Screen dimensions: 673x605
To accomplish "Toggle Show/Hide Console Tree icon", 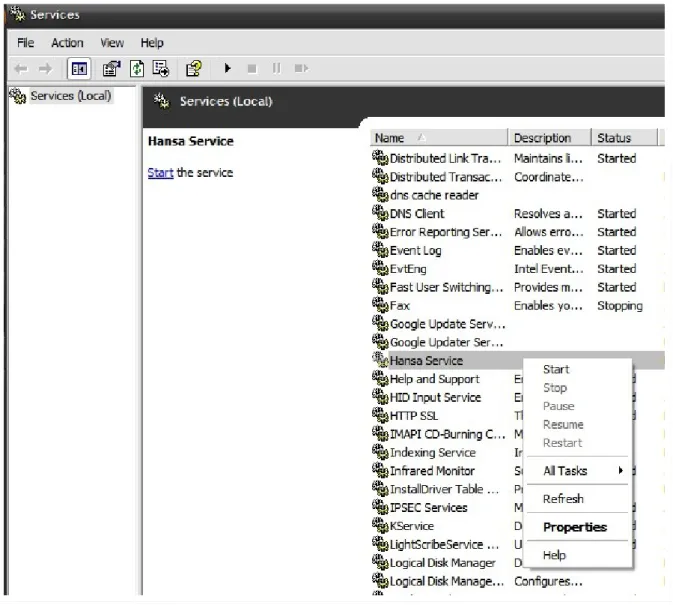I will 79,69.
